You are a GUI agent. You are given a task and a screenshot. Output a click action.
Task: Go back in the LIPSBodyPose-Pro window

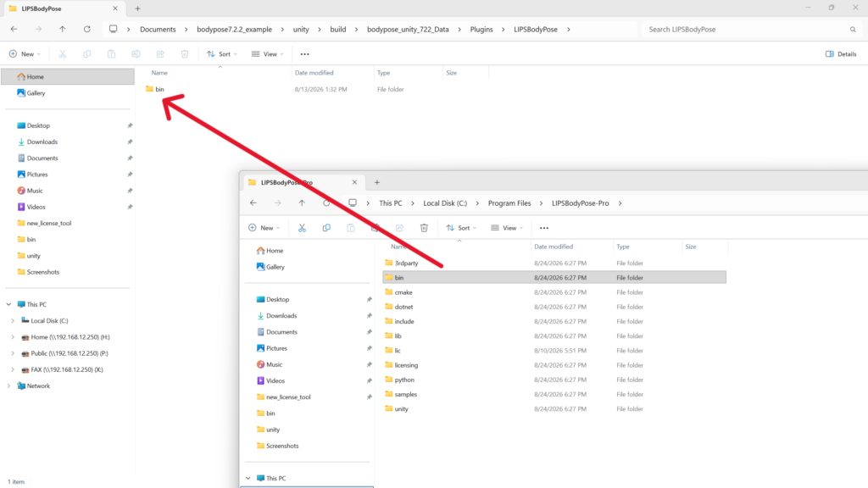click(x=253, y=203)
